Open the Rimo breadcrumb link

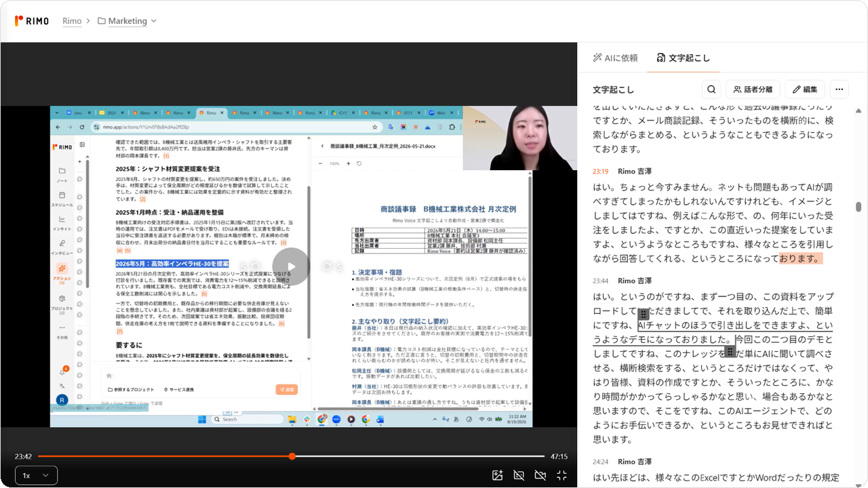(x=72, y=21)
